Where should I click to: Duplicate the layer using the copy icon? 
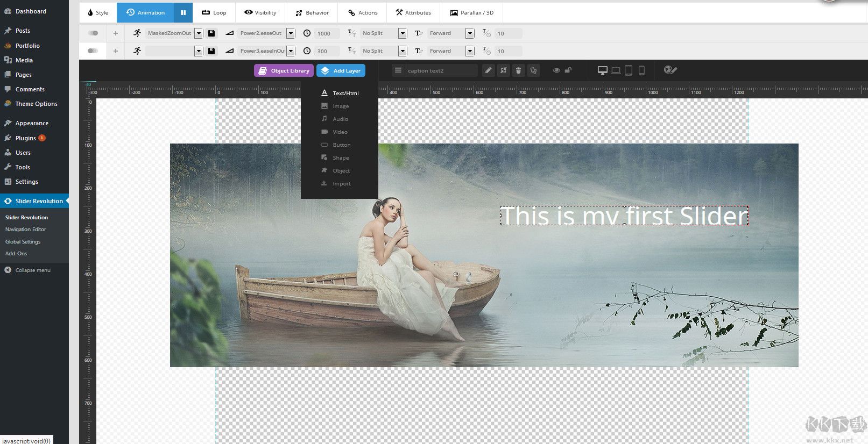(533, 70)
